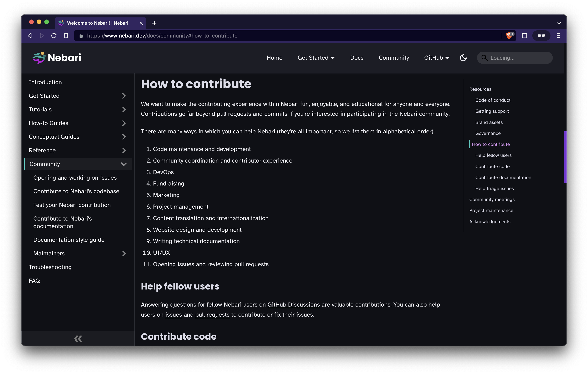Expand the Community sidebar section
The image size is (588, 374).
[124, 164]
